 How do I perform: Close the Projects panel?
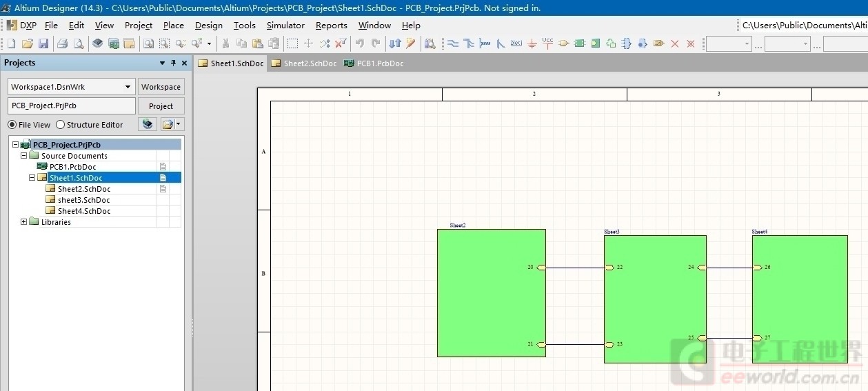(x=184, y=63)
